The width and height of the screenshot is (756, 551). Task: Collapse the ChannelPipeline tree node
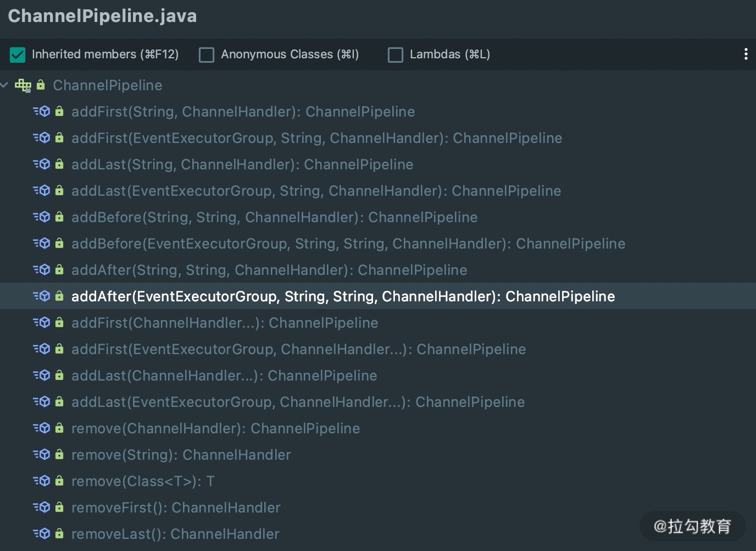coord(5,85)
